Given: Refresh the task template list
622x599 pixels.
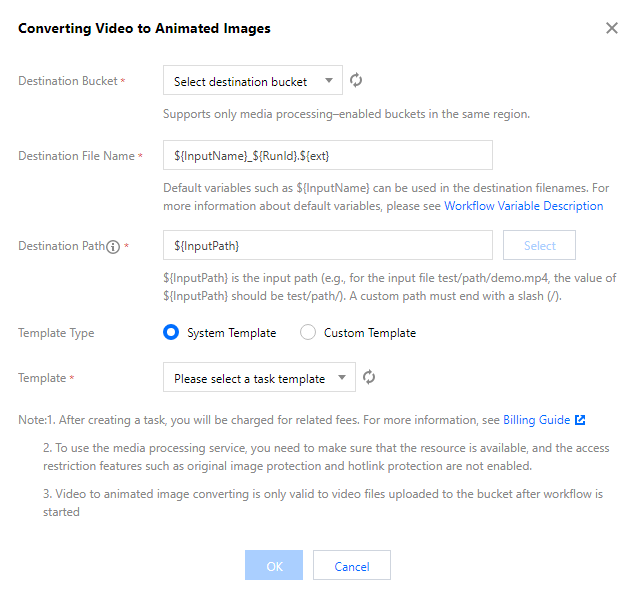Looking at the screenshot, I should click(x=369, y=378).
